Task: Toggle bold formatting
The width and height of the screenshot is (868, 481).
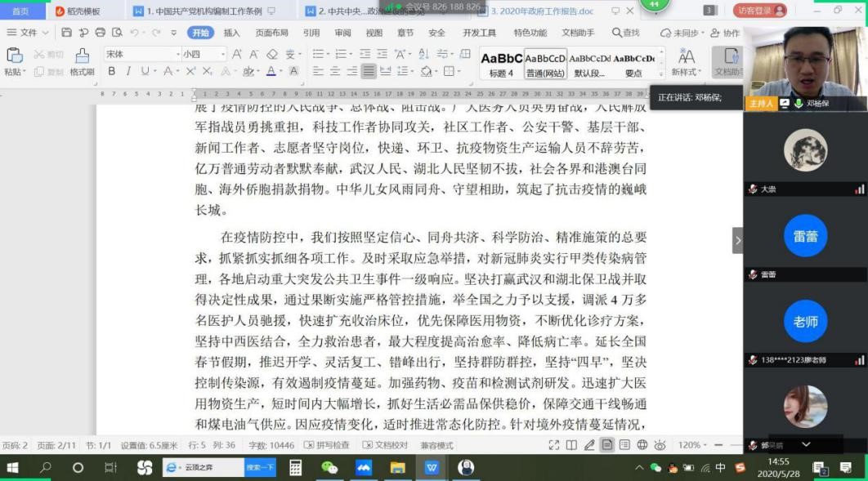Action: point(112,71)
